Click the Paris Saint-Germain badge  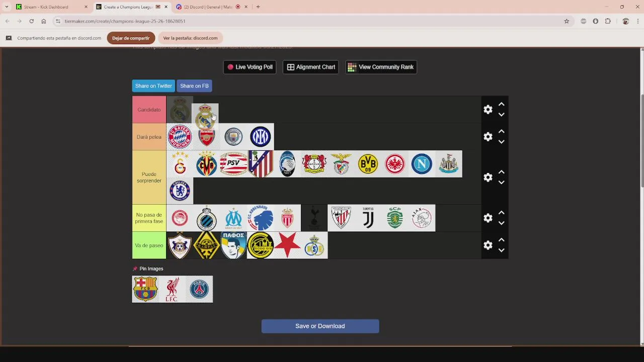point(199,289)
